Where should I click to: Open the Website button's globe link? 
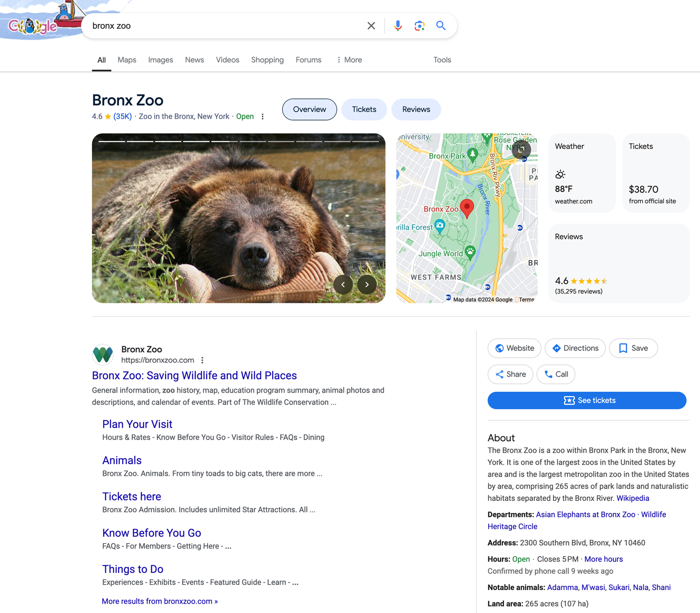tap(514, 348)
